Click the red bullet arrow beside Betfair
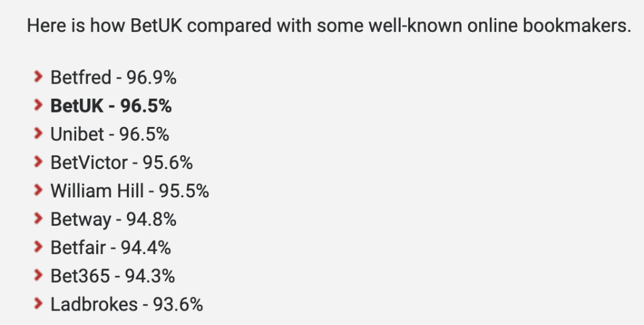 click(38, 246)
